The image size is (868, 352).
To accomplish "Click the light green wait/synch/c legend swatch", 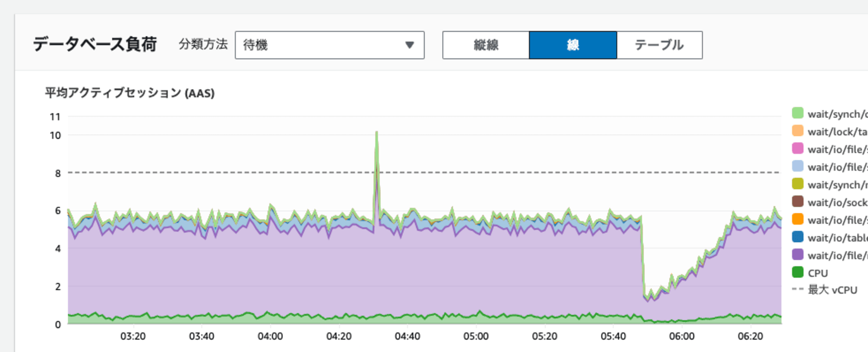I will click(x=798, y=113).
